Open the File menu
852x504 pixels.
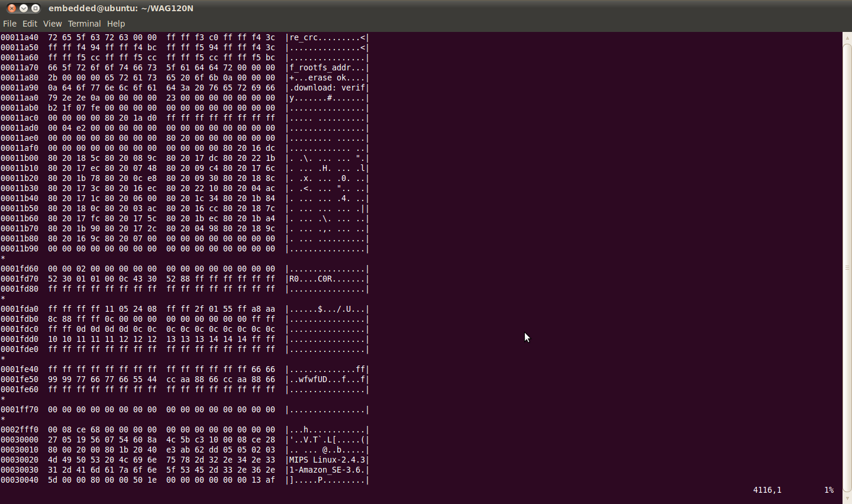click(9, 24)
